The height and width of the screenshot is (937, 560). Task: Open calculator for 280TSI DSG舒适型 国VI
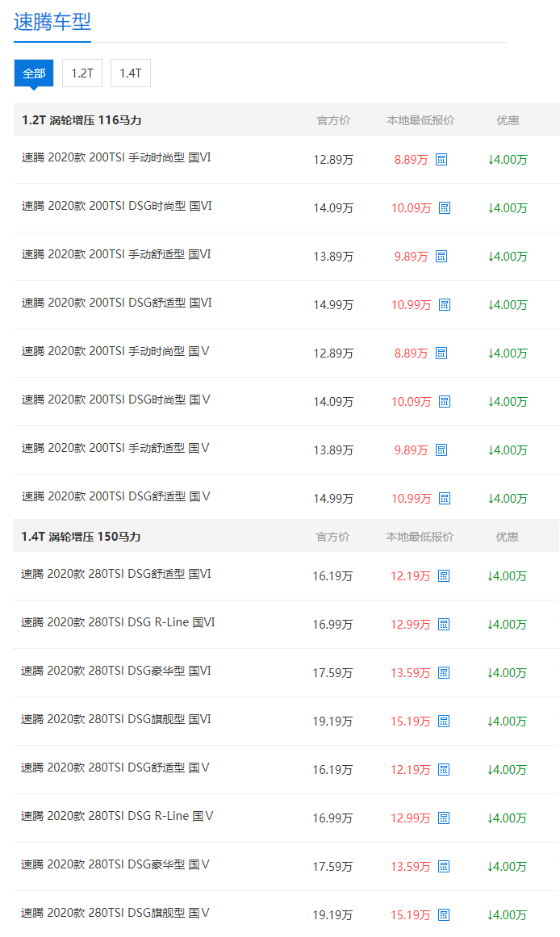[444, 576]
